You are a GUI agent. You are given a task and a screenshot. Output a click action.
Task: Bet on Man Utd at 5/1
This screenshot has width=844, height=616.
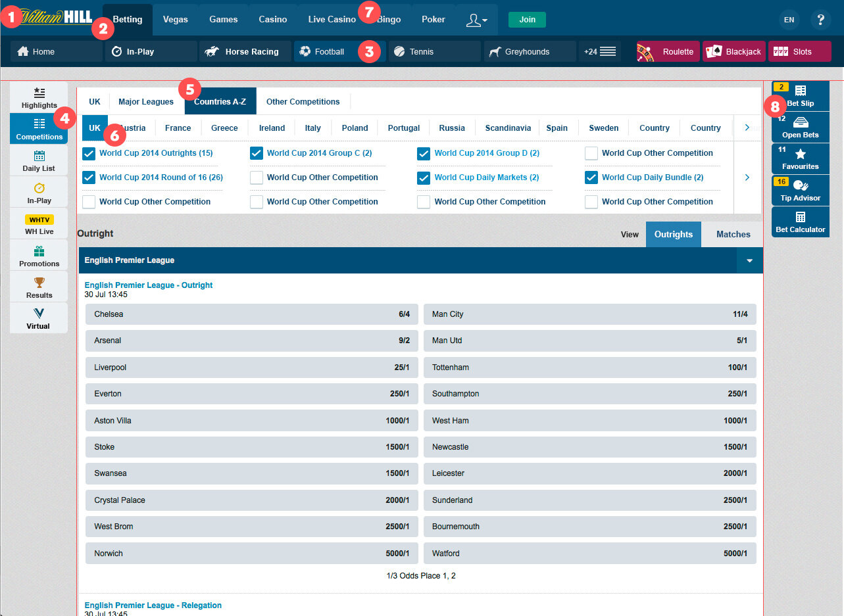[x=590, y=341]
